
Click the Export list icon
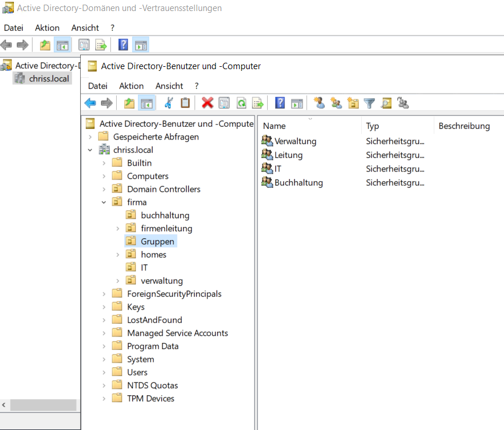coord(258,103)
